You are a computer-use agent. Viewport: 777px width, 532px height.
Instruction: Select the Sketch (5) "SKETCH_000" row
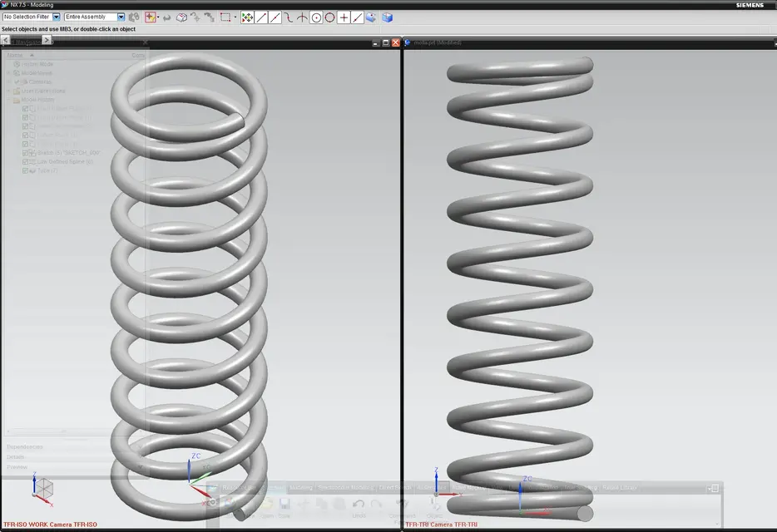pos(69,153)
